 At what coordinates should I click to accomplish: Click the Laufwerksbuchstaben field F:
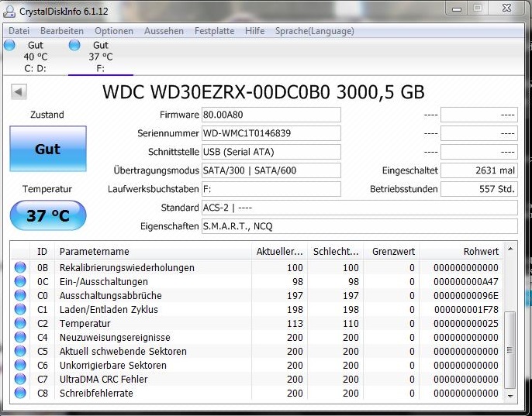[x=271, y=189]
